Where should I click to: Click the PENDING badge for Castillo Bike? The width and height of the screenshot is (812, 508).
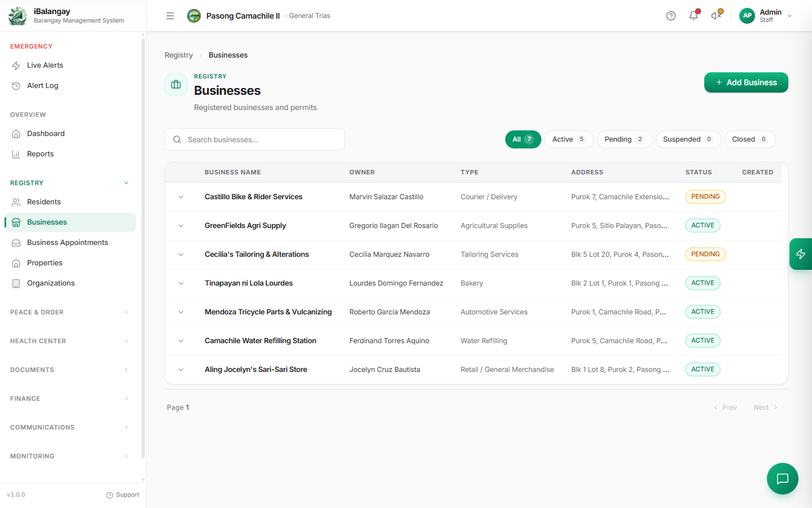click(x=705, y=197)
